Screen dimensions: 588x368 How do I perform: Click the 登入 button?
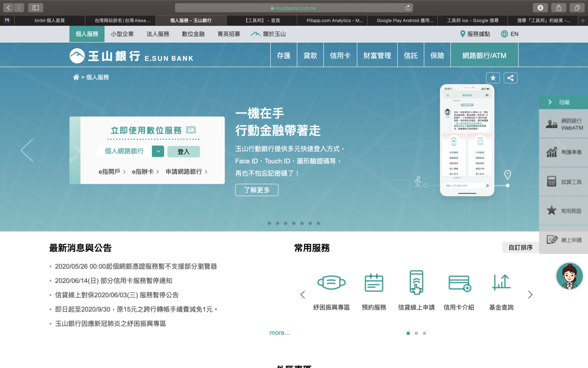(184, 152)
